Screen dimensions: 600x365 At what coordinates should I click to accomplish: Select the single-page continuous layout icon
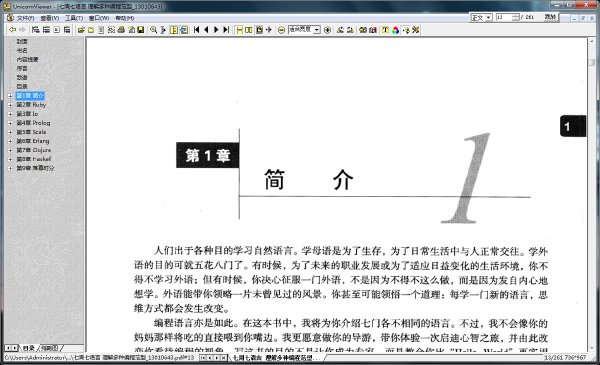(239, 29)
